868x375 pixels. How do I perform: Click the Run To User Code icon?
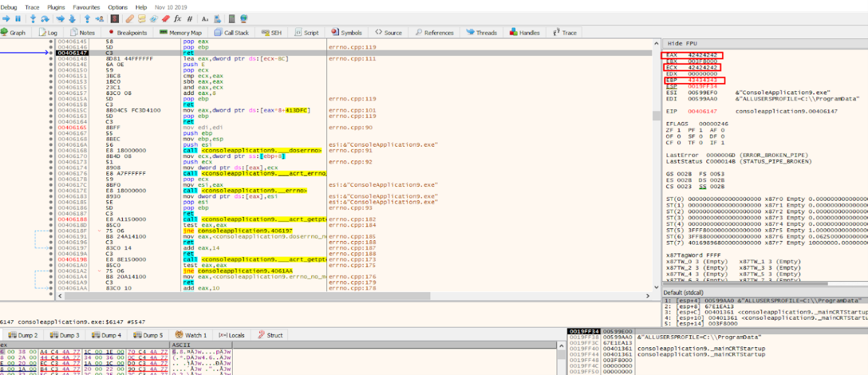99,19
